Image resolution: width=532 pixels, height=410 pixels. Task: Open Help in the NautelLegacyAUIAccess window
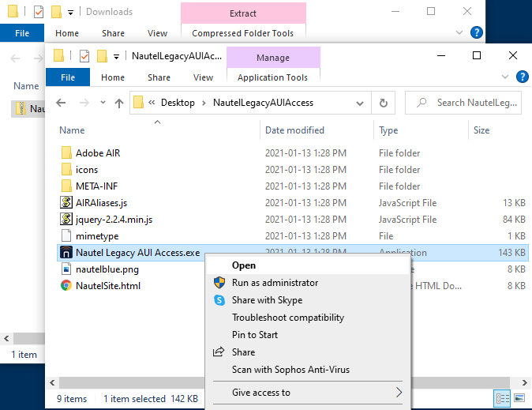click(523, 77)
